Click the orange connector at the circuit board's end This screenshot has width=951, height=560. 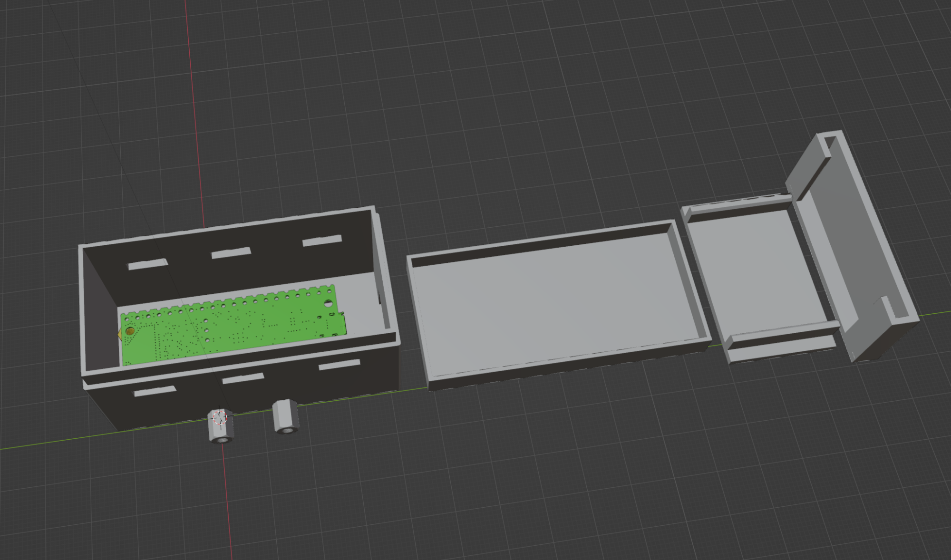(x=120, y=335)
